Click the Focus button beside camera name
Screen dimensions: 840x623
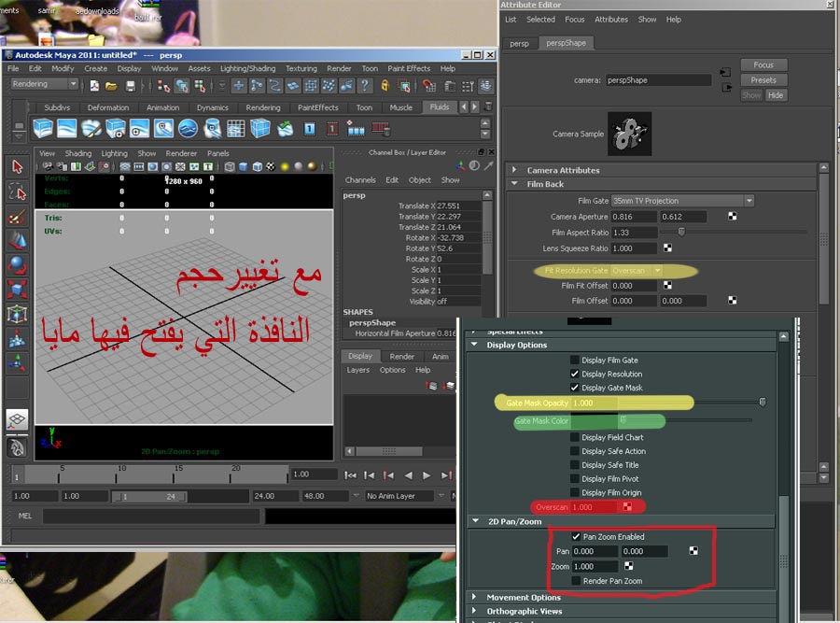coord(763,64)
